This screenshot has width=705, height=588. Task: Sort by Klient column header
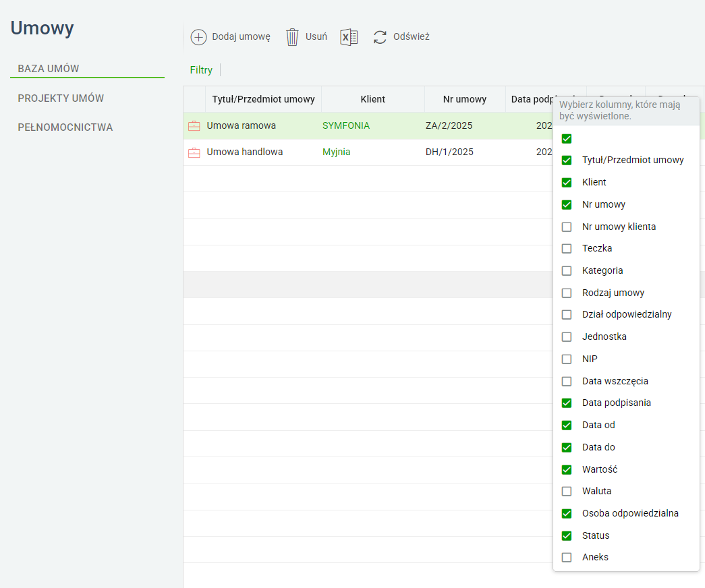[x=372, y=99]
